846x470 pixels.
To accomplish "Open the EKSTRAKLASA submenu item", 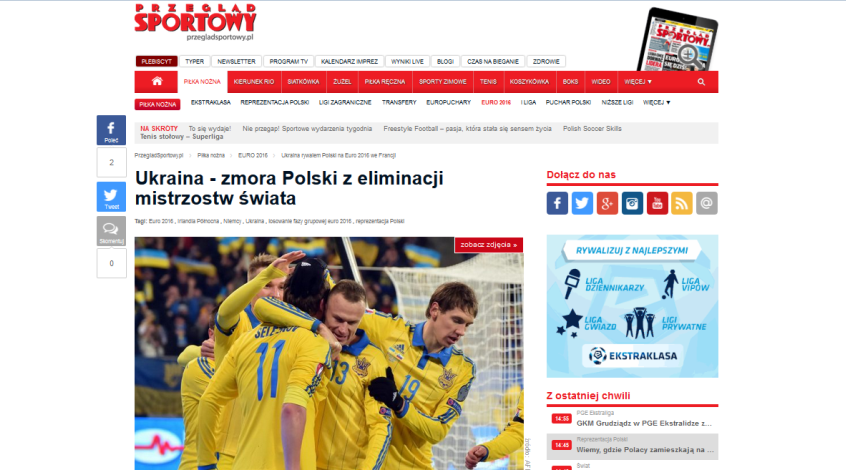I will (210, 103).
